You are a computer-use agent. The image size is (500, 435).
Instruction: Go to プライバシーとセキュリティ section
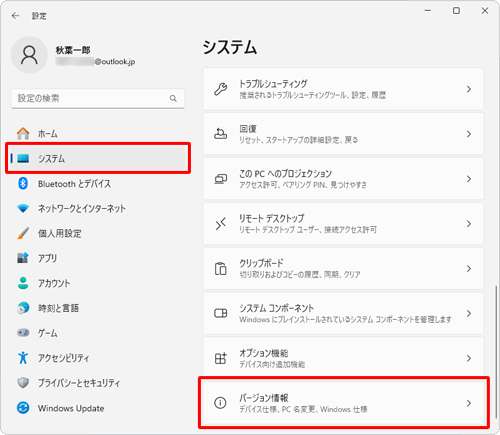[79, 383]
